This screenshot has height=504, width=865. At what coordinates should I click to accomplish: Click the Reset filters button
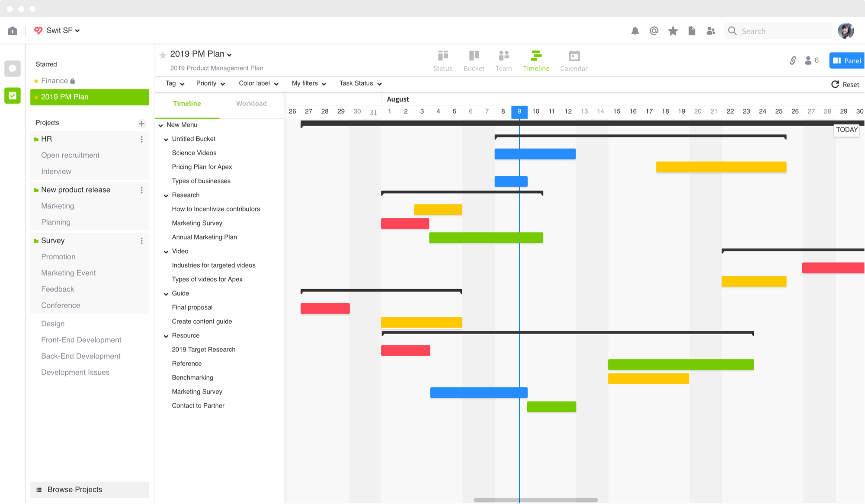[845, 85]
